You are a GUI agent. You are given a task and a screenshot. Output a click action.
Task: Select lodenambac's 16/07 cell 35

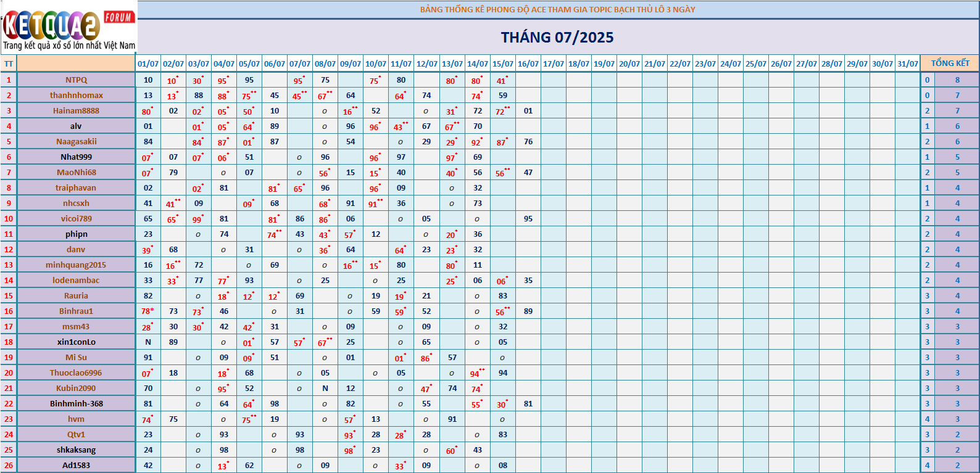click(x=528, y=280)
